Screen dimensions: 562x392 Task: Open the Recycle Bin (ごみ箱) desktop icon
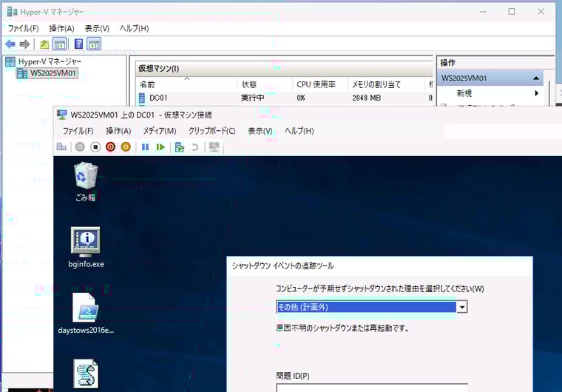(85, 181)
